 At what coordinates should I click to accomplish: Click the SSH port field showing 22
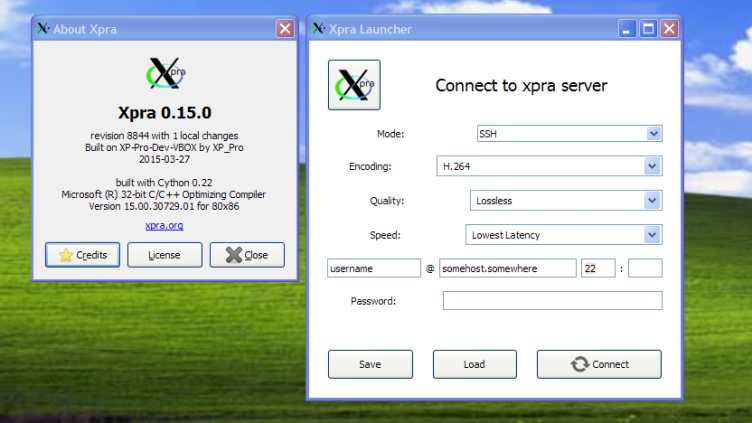(597, 268)
